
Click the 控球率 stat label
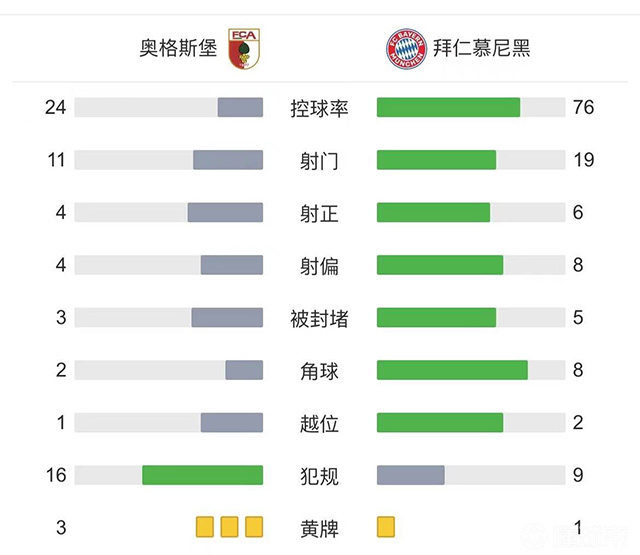point(319,108)
